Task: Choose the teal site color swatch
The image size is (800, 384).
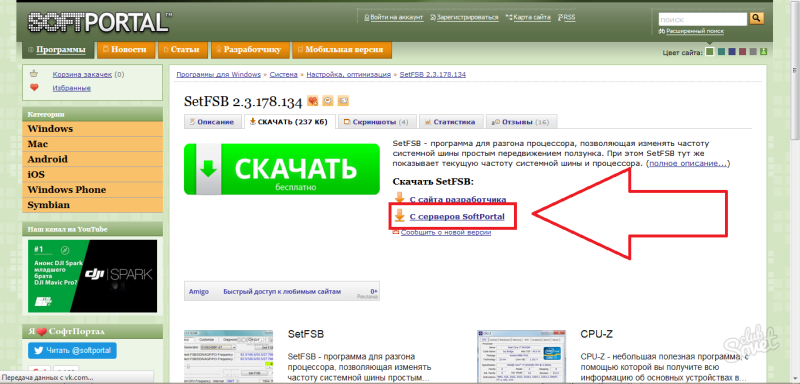Action: click(721, 52)
